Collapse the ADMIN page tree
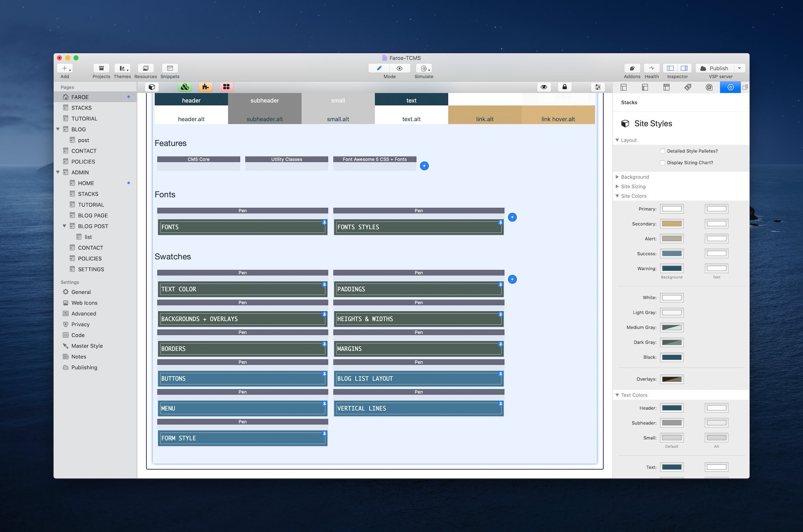Screen dimensions: 803x532 [58, 173]
